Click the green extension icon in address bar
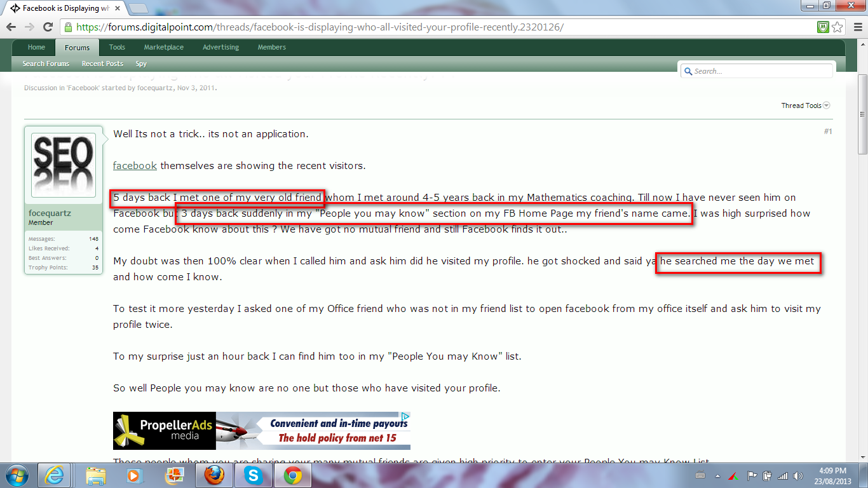The width and height of the screenshot is (868, 488). pyautogui.click(x=824, y=27)
